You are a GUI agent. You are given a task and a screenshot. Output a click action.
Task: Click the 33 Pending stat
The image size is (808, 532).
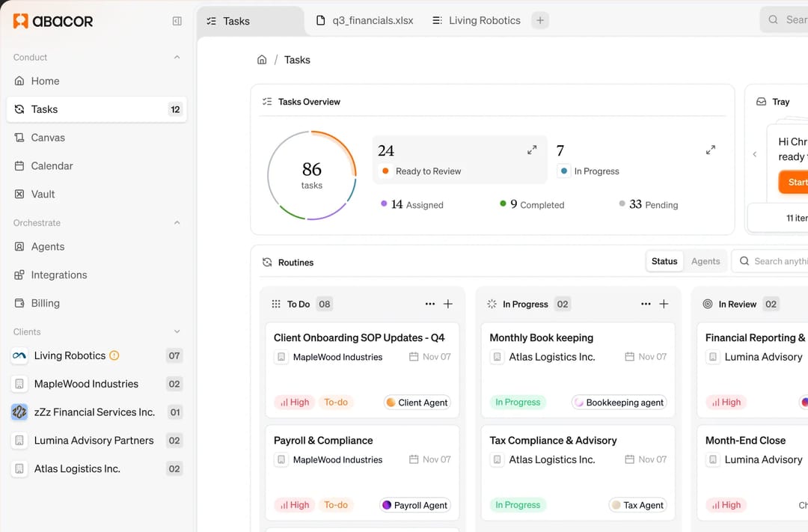648,205
